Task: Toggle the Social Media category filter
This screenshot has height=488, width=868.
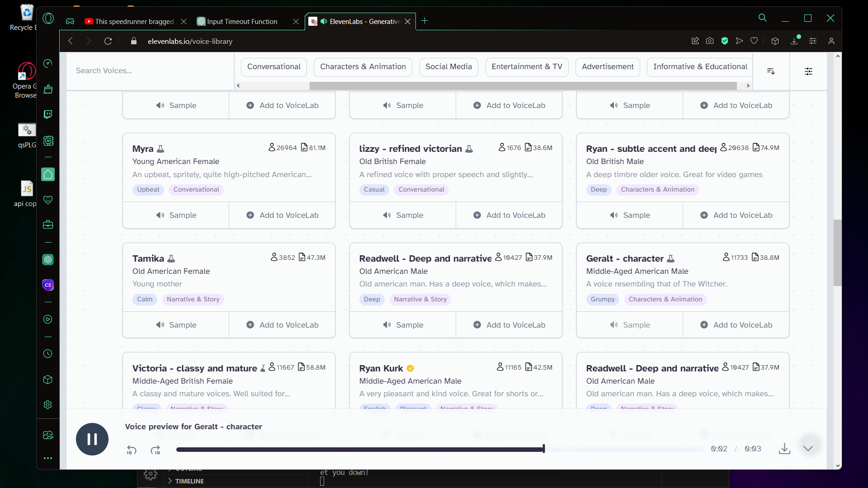Action: coord(448,67)
